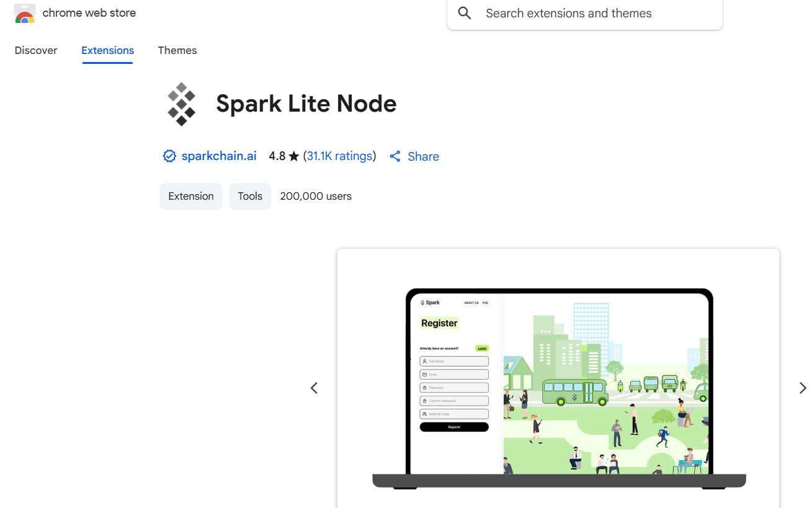Switch to the Themes tab
Viewport: 812px width, 508px height.
(x=177, y=51)
